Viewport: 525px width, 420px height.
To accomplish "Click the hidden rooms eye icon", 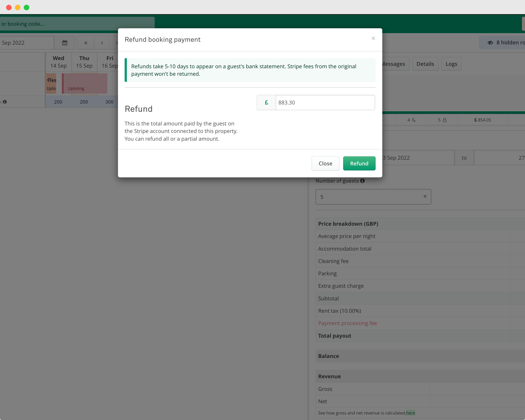I will [x=491, y=42].
